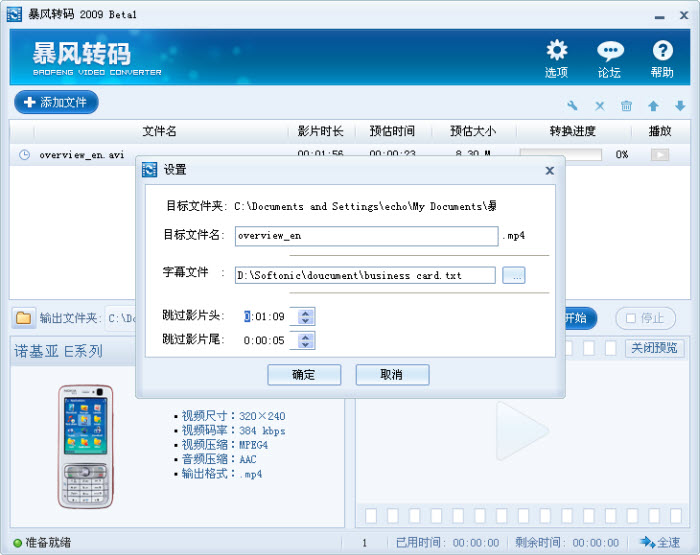Viewport: 700px width, 555px height.
Task: Click the 文件名 column header
Action: click(x=159, y=131)
